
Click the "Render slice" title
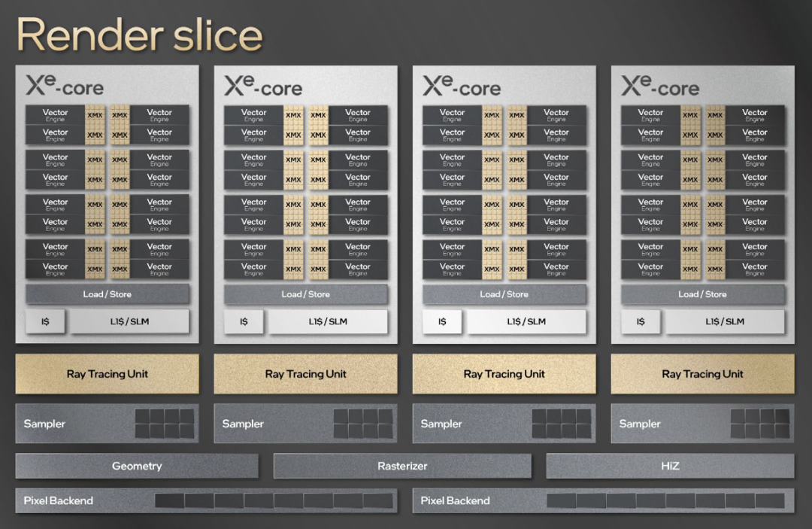[140, 35]
